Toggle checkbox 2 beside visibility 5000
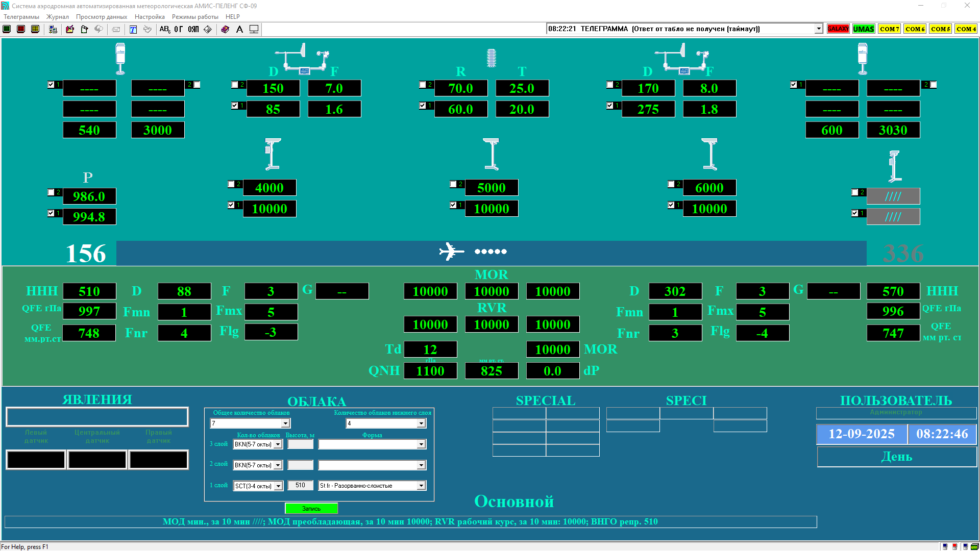Screen dimensions: 980x551 [453, 184]
